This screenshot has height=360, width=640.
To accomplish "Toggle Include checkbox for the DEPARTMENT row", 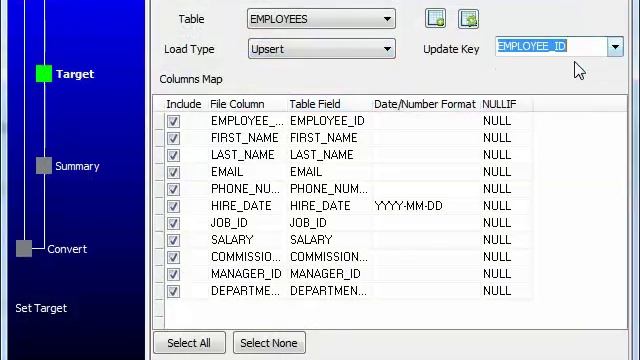I will [x=173, y=291].
